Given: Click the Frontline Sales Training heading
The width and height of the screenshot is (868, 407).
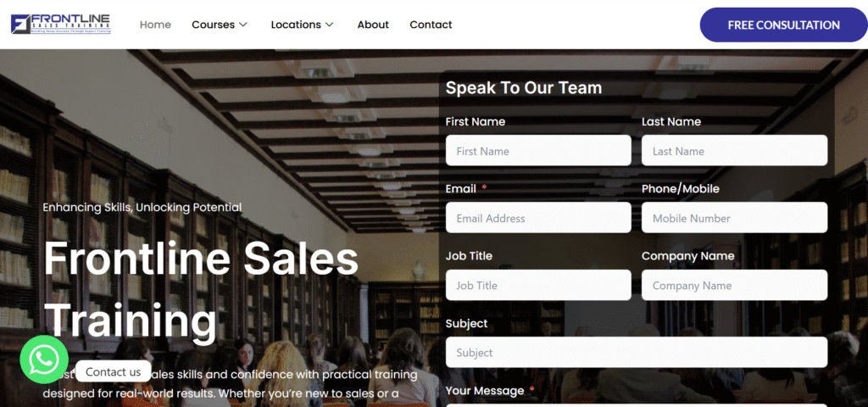Looking at the screenshot, I should point(201,290).
